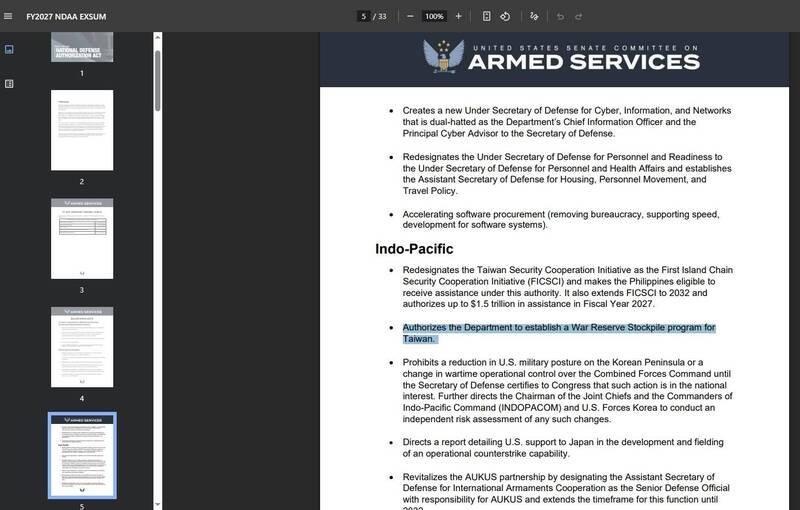Zoom out with the minus button
The width and height of the screenshot is (800, 510).
410,16
